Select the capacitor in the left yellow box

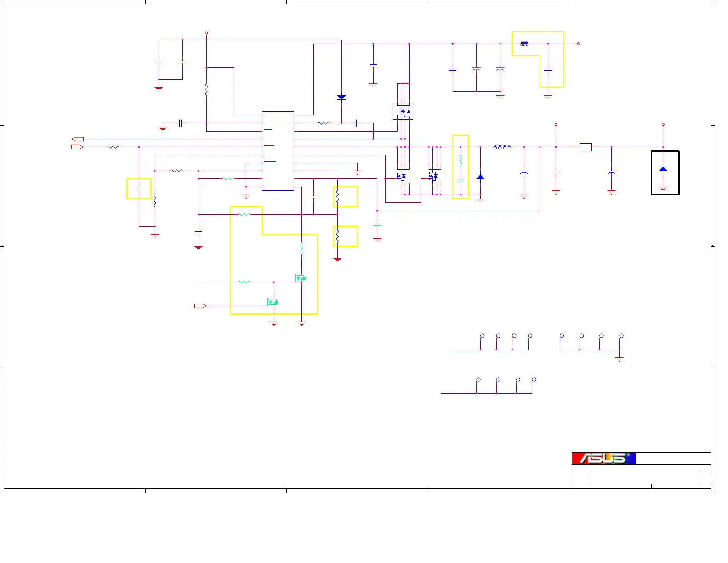pos(139,189)
